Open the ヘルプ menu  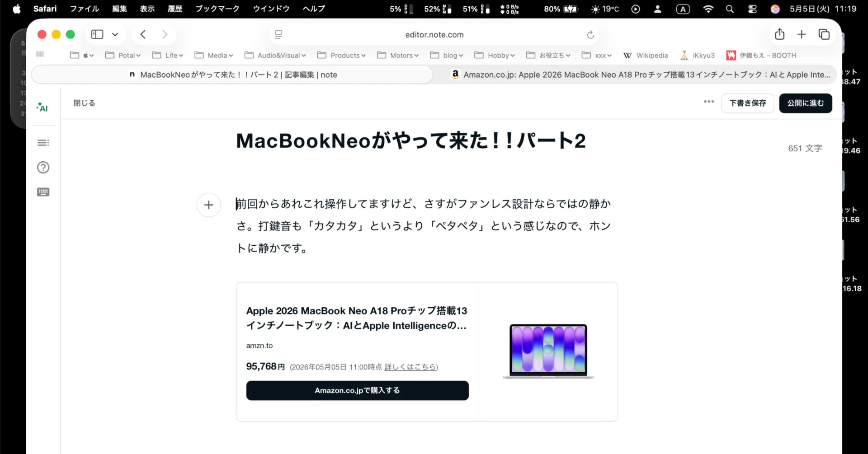(314, 9)
